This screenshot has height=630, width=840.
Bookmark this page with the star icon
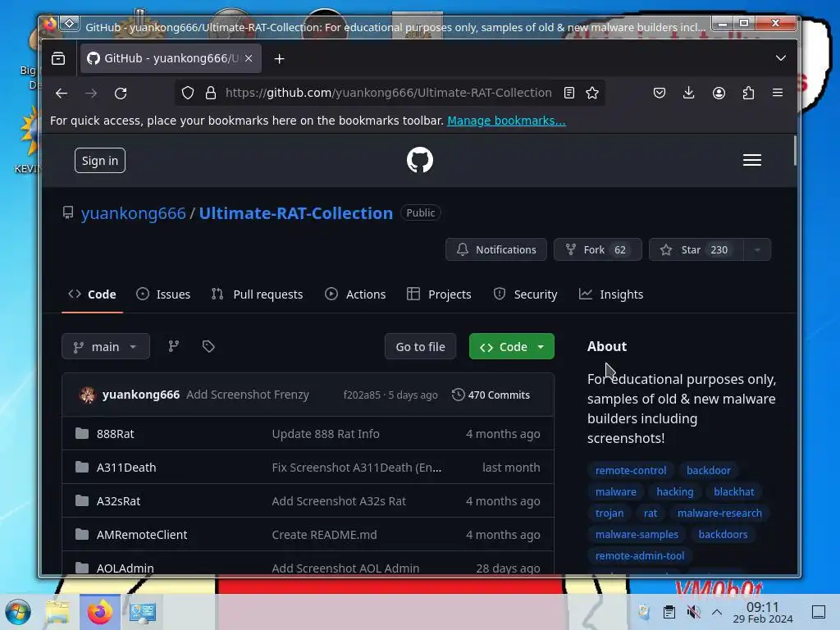tap(592, 93)
